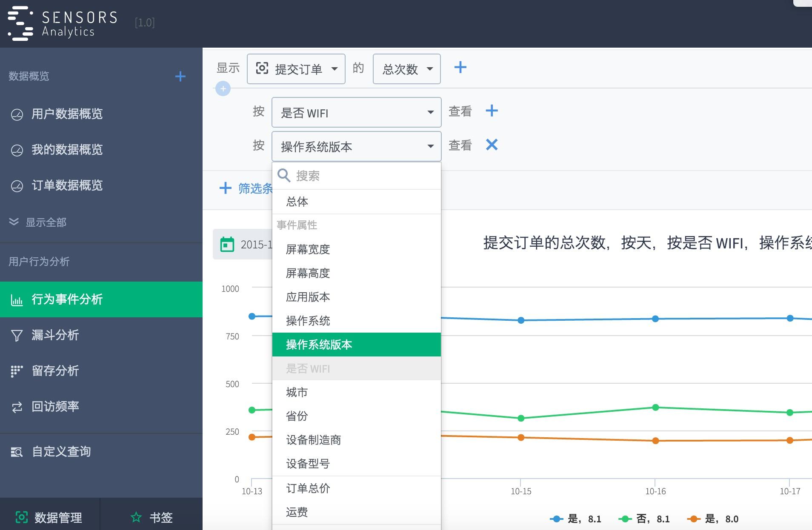Click the plus to add another metric
The height and width of the screenshot is (530, 812).
(460, 67)
